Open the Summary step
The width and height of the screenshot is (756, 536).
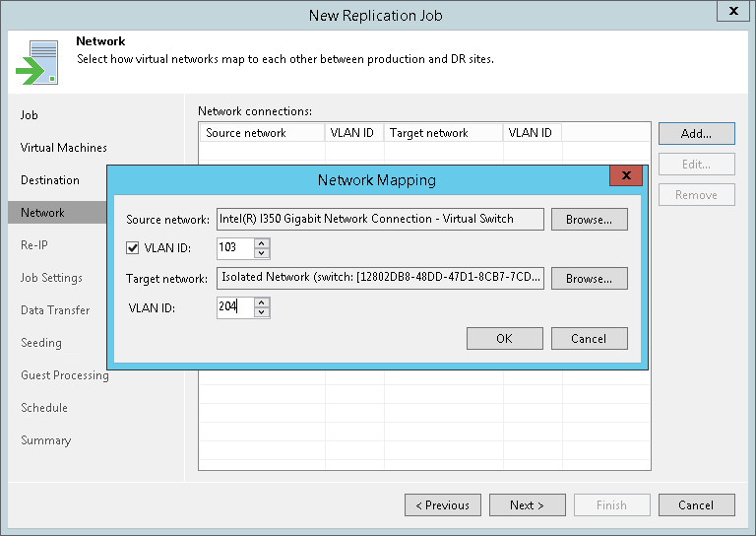coord(46,440)
